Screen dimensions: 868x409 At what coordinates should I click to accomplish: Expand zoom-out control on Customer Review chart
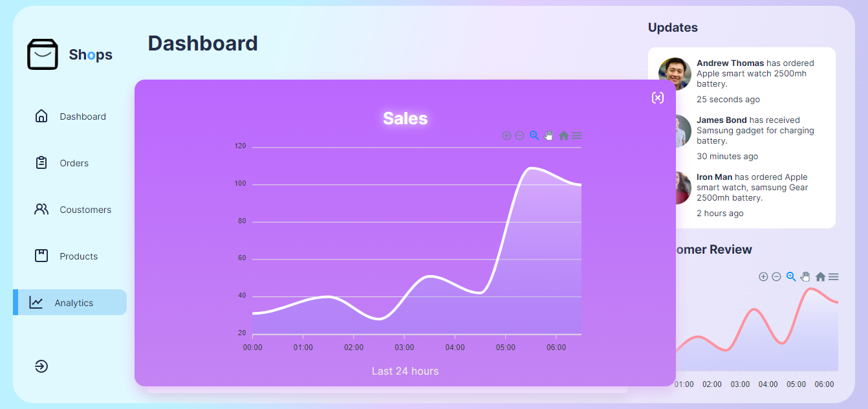[x=776, y=276]
